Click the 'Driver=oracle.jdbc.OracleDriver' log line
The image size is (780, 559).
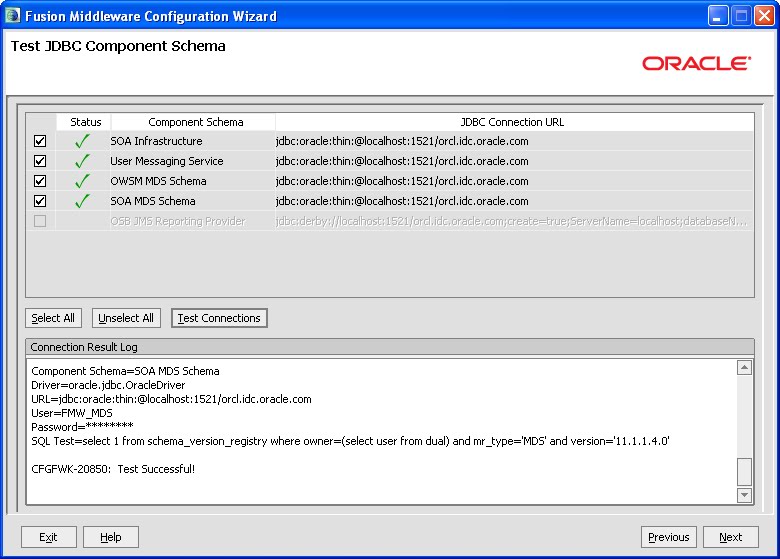click(x=108, y=385)
